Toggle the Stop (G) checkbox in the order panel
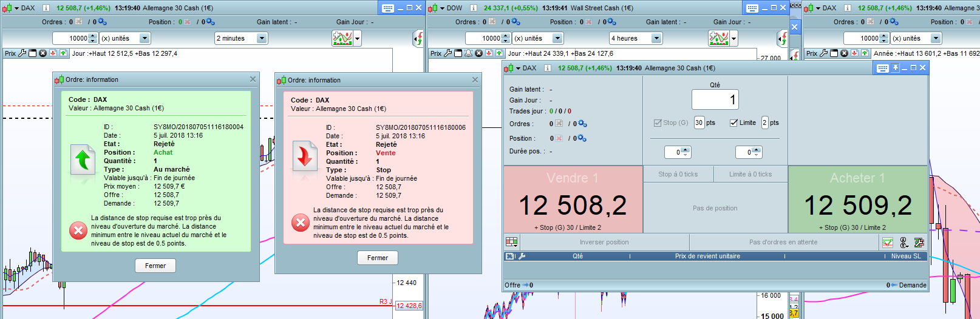980x319 pixels. [658, 123]
